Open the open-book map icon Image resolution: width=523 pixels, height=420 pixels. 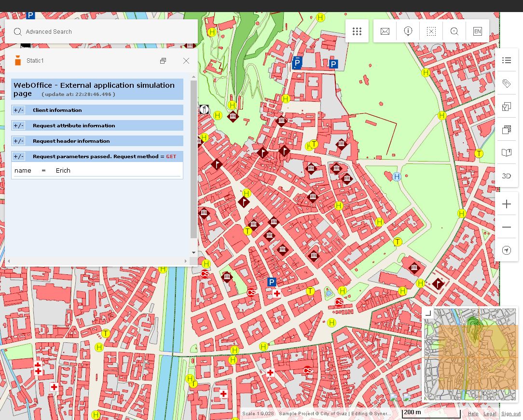coord(506,153)
